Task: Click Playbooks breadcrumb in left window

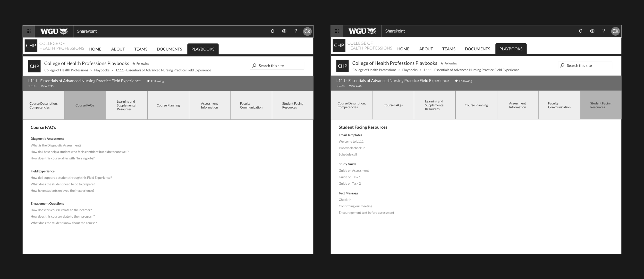Action: [x=102, y=70]
